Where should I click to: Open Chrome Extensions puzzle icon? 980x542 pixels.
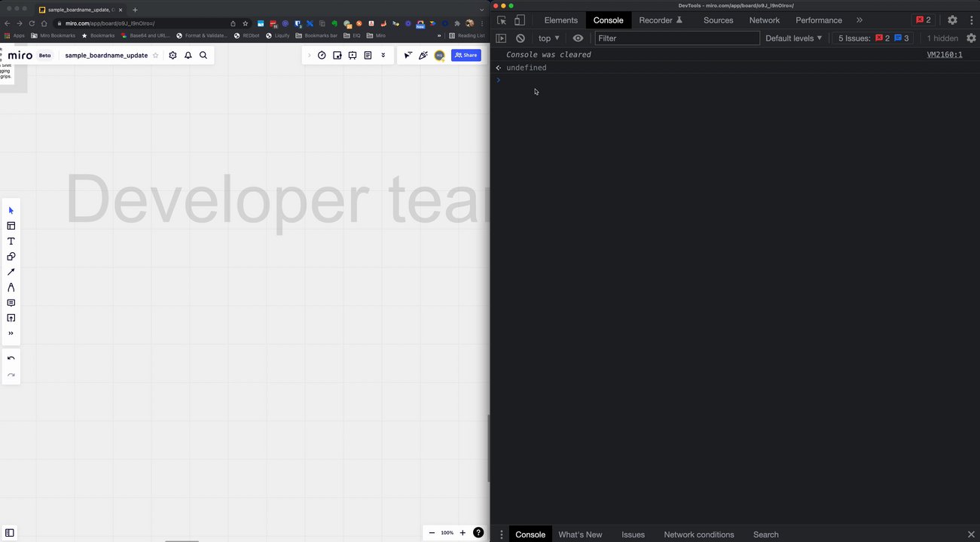[457, 23]
